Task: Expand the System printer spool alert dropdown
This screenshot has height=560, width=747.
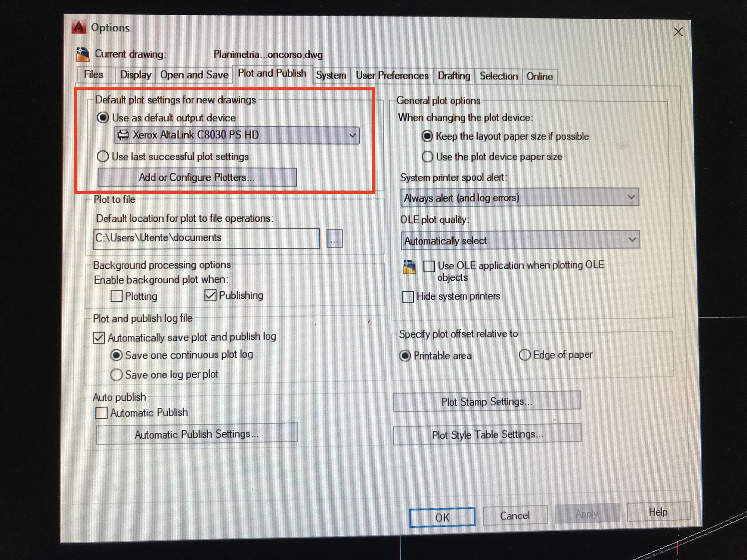Action: (520, 198)
